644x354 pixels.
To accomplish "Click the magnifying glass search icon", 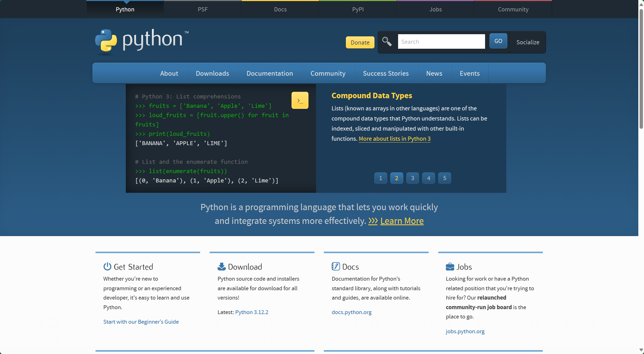I will 387,41.
